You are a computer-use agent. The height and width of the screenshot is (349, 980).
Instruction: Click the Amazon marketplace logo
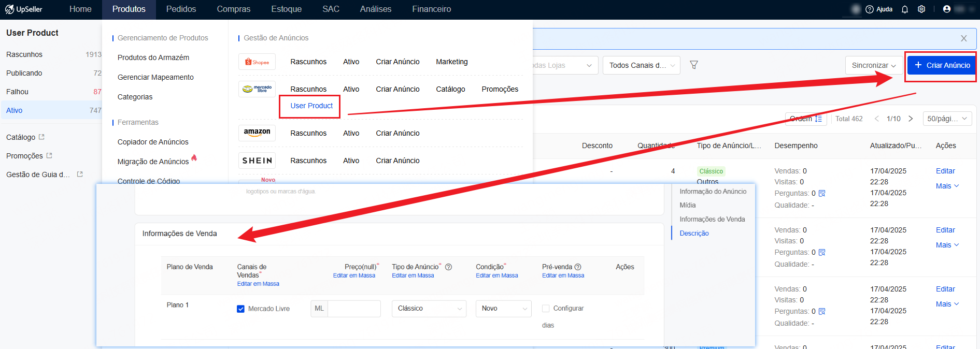tap(257, 133)
